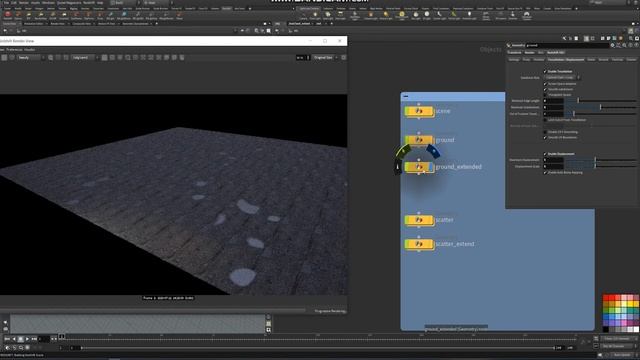Open the Log Level dropdown
Screen dimensions: 640x360
click(x=85, y=58)
